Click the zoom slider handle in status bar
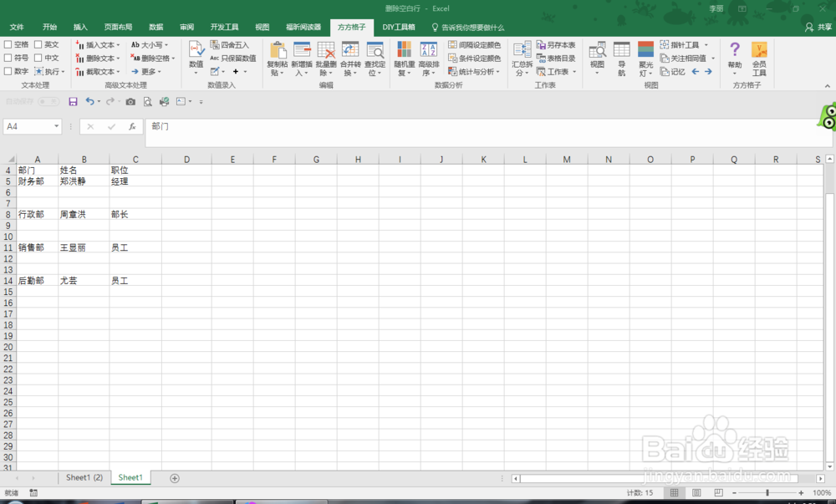The width and height of the screenshot is (836, 504). pyautogui.click(x=767, y=493)
